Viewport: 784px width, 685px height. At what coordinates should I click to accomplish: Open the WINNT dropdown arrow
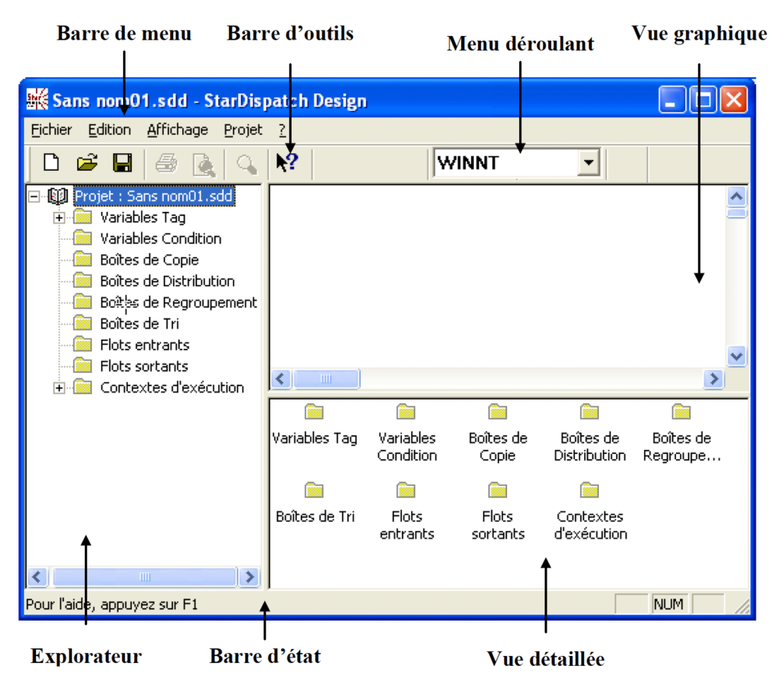click(587, 163)
